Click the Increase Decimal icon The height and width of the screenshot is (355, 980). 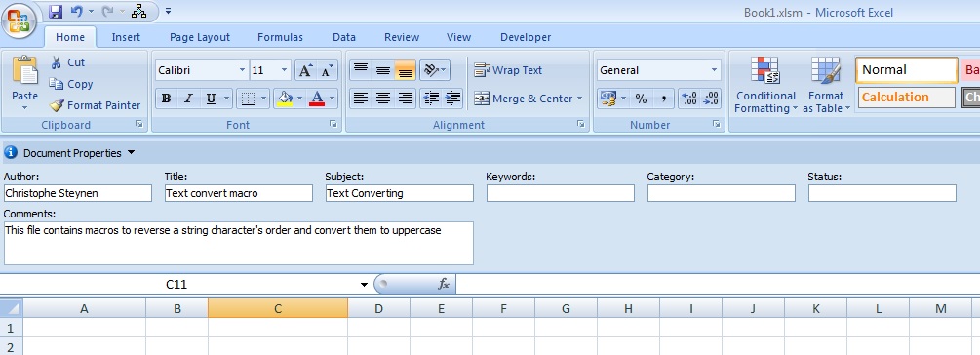click(x=688, y=99)
